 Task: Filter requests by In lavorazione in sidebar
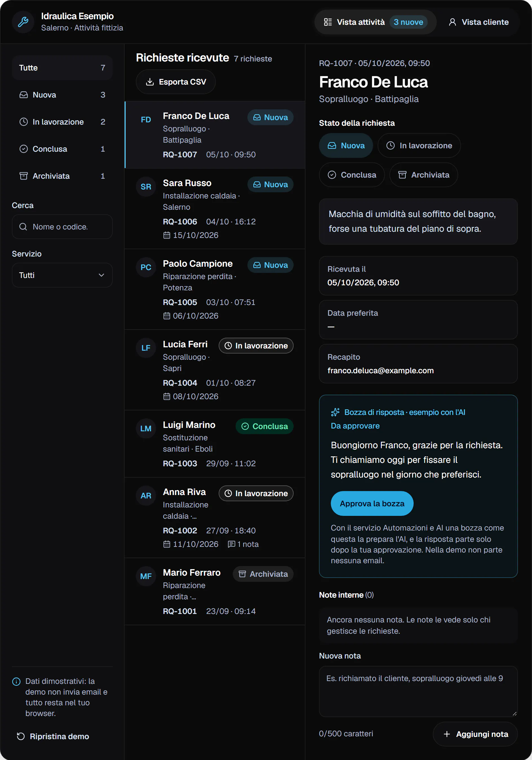pyautogui.click(x=62, y=122)
